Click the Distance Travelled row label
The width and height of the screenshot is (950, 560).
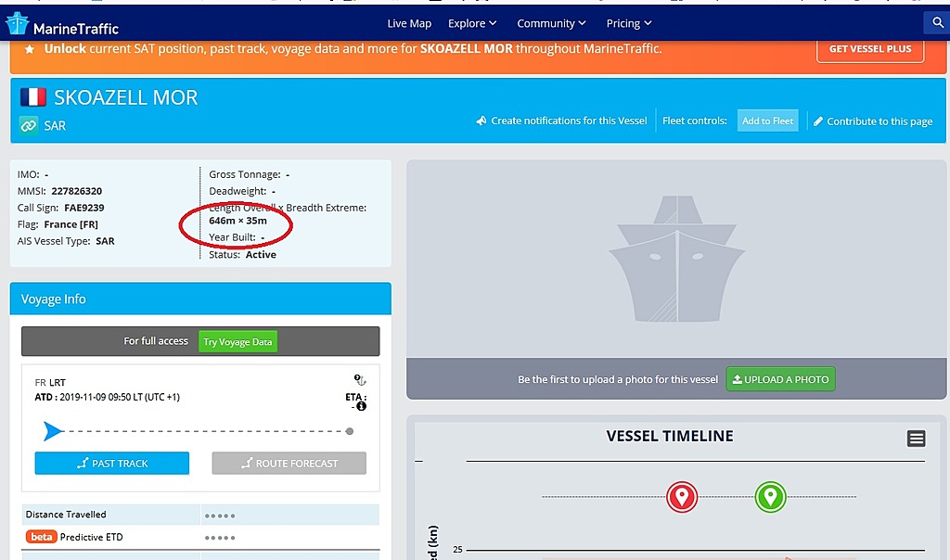(x=66, y=515)
